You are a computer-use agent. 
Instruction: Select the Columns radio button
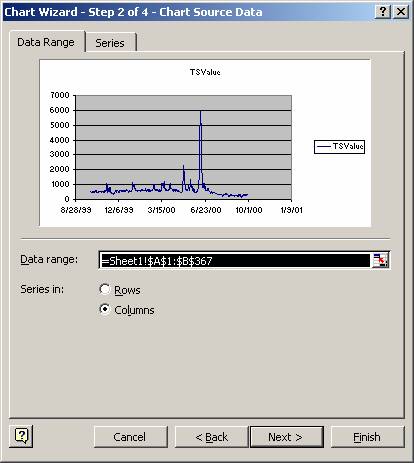105,309
